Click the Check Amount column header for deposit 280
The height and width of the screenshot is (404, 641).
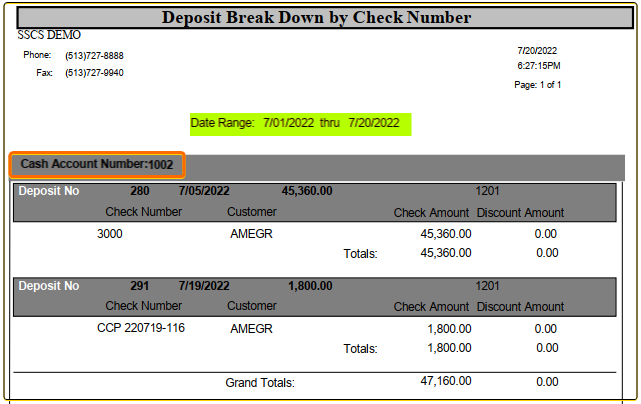431,213
